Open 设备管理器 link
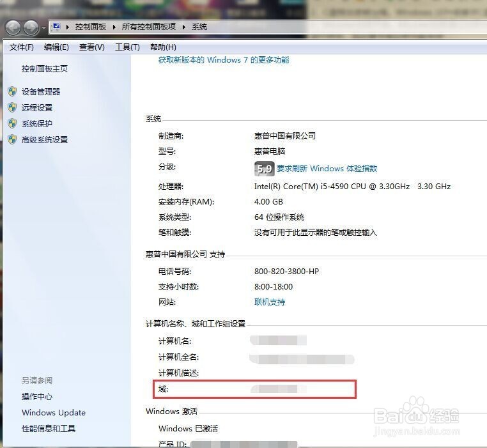 pyautogui.click(x=41, y=91)
